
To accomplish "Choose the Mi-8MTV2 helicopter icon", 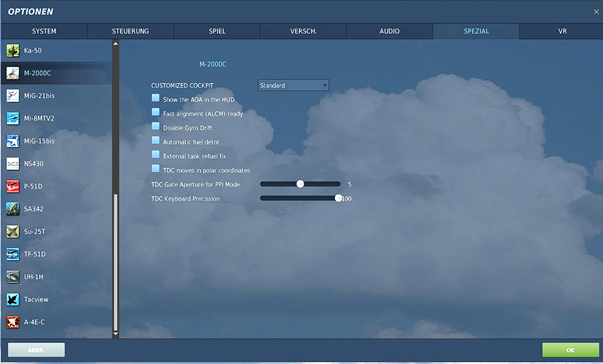I will tap(13, 118).
